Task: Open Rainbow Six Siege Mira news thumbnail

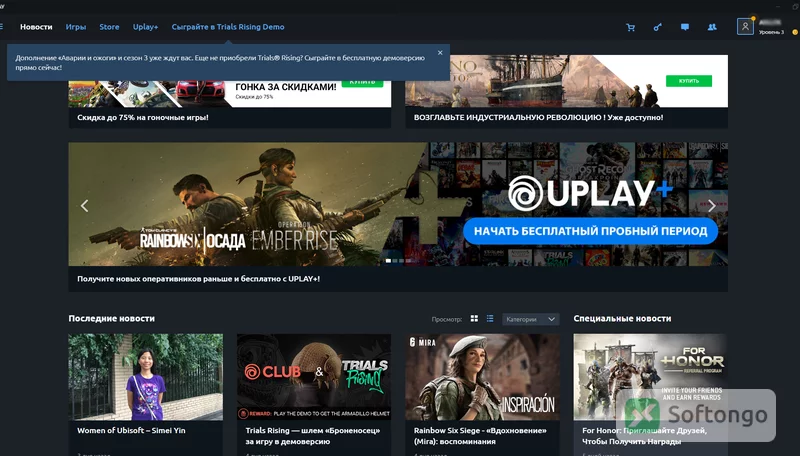Action: (x=482, y=377)
